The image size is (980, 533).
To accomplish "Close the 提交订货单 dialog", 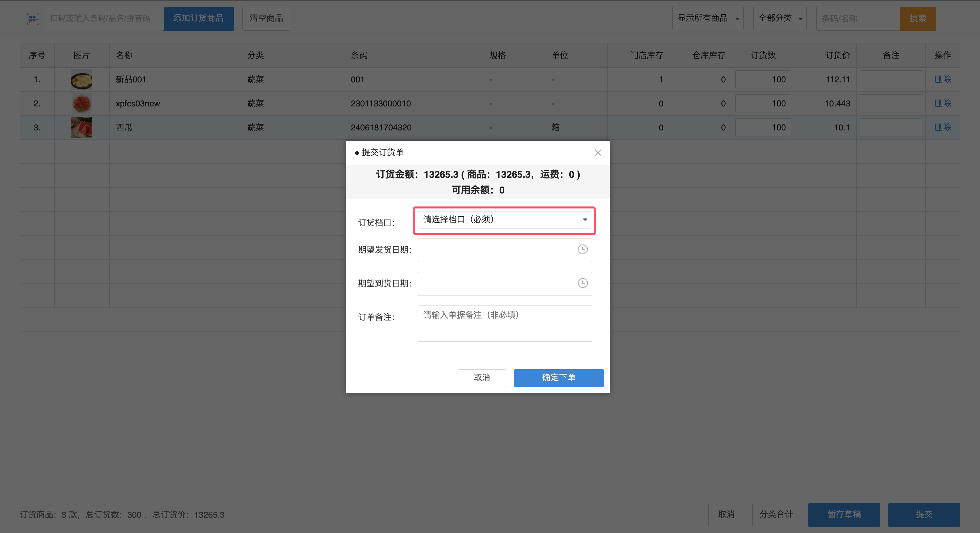I will coord(598,153).
